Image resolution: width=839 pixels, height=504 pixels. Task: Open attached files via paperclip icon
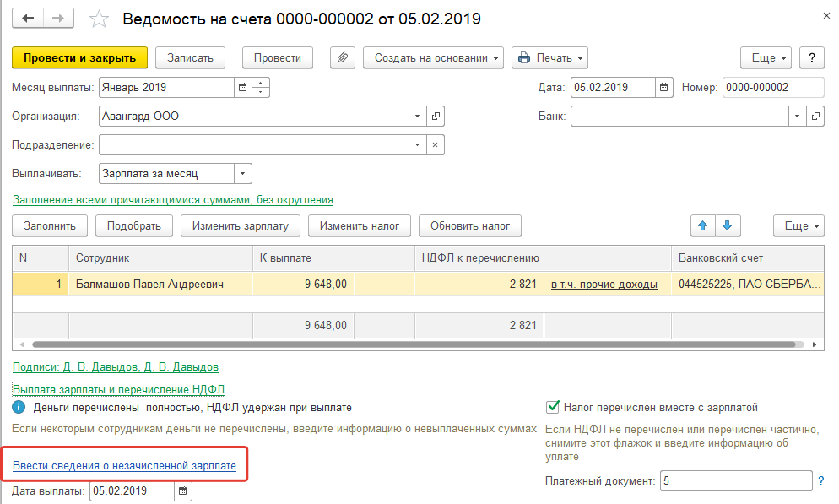[x=342, y=57]
